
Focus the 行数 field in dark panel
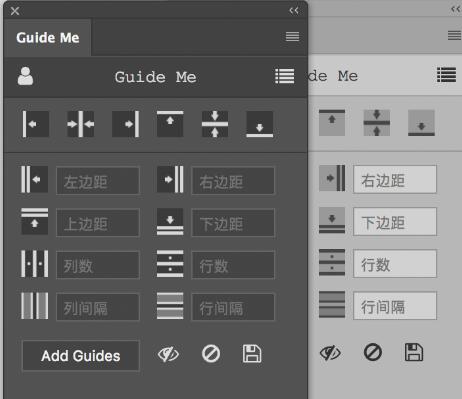point(233,265)
